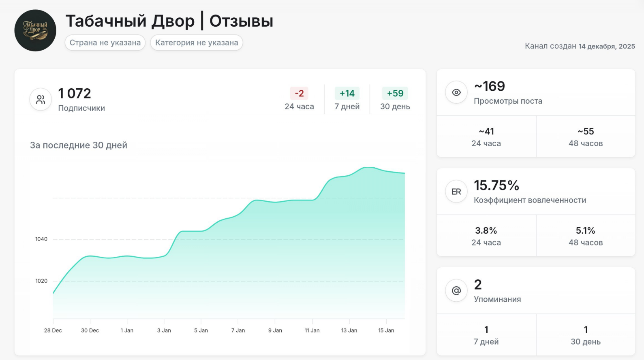Click the 9 Jan point on chart axis
The width and height of the screenshot is (644, 360).
coord(275,330)
